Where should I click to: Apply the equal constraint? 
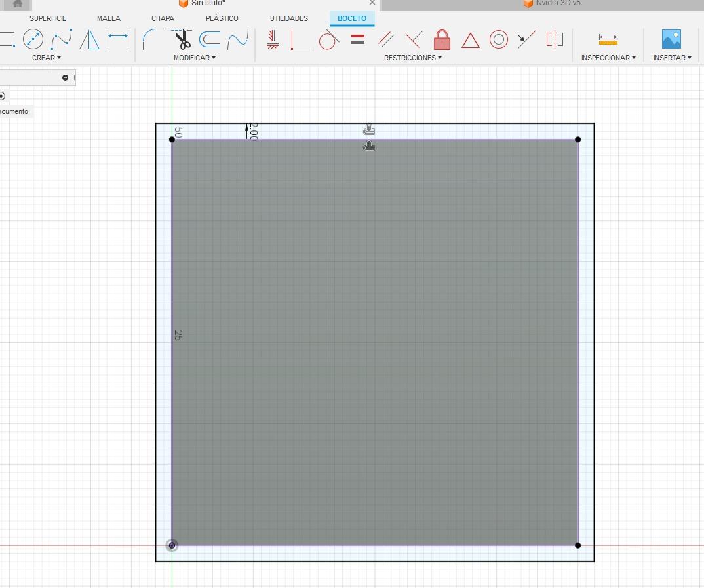pos(358,39)
